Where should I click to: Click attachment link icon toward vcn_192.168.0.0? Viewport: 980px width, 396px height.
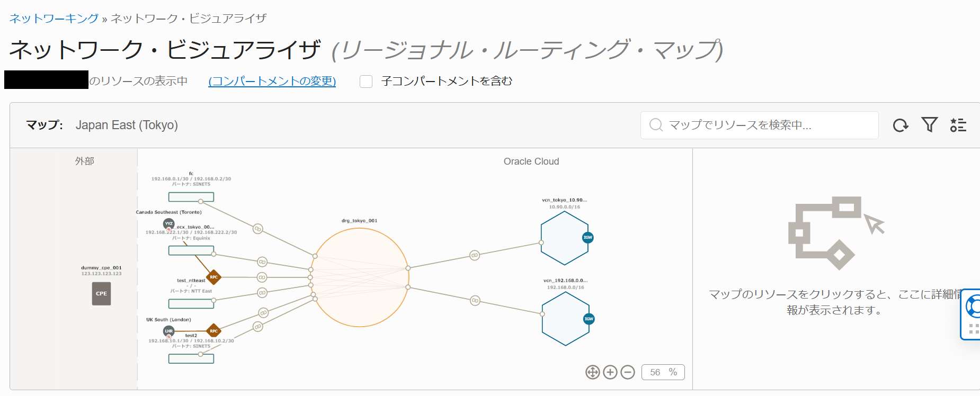(x=475, y=301)
